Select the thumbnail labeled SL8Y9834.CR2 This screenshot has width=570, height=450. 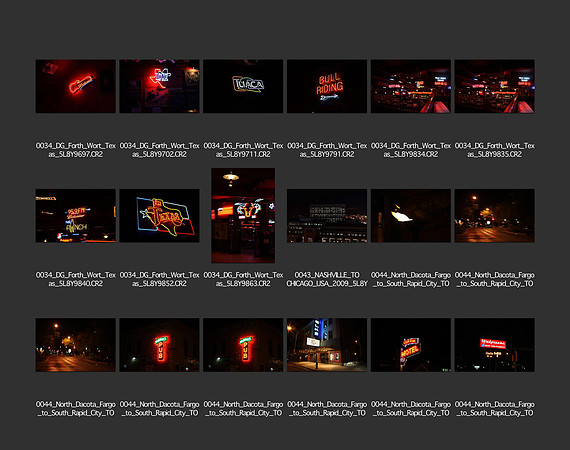click(411, 86)
